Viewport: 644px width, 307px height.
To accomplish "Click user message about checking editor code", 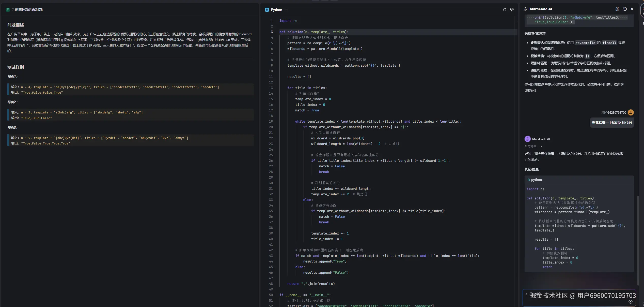I will [x=611, y=123].
